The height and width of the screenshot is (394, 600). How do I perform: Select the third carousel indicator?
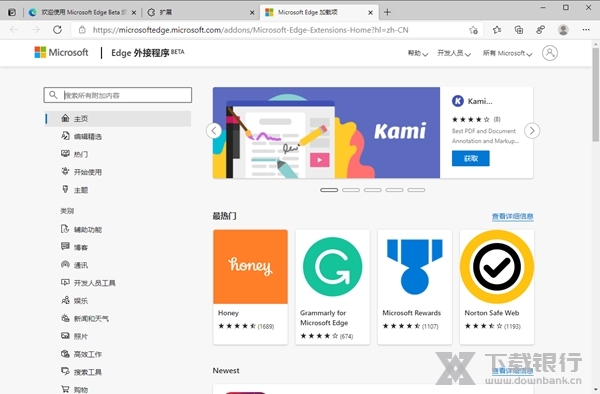pos(373,190)
